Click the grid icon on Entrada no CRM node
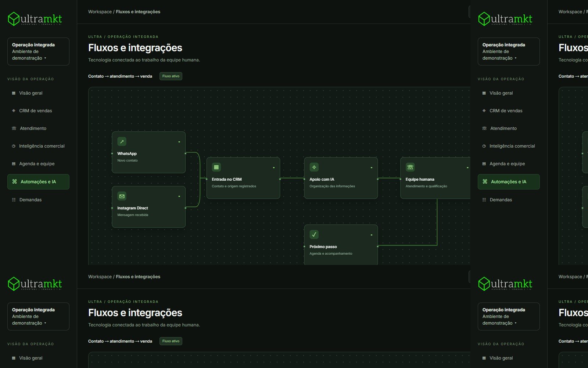The width and height of the screenshot is (588, 368). point(216,167)
